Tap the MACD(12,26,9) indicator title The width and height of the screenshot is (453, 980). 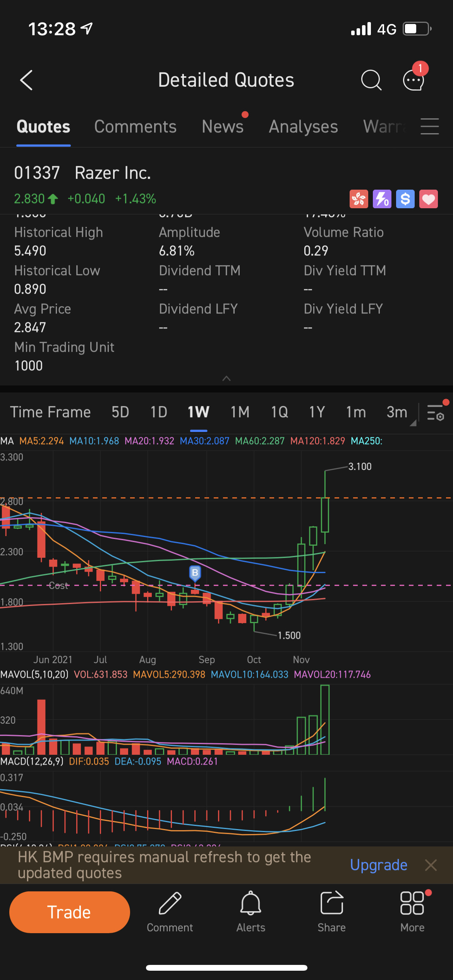coord(32,761)
